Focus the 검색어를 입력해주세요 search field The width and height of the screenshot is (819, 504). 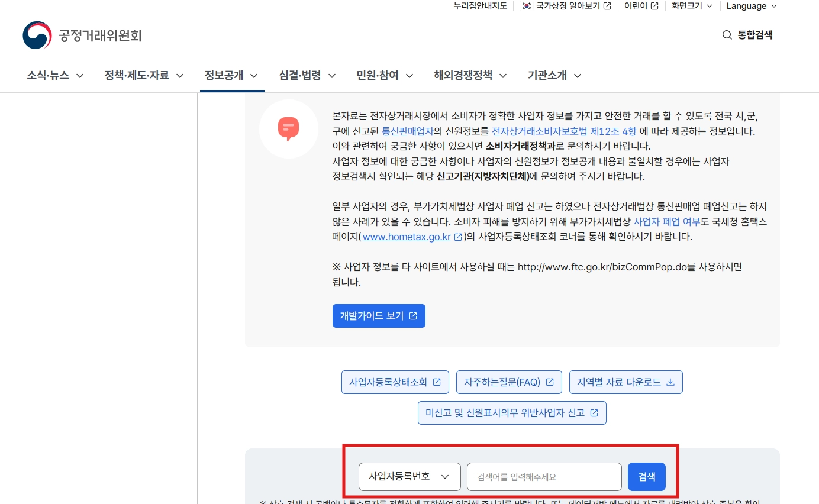[544, 477]
